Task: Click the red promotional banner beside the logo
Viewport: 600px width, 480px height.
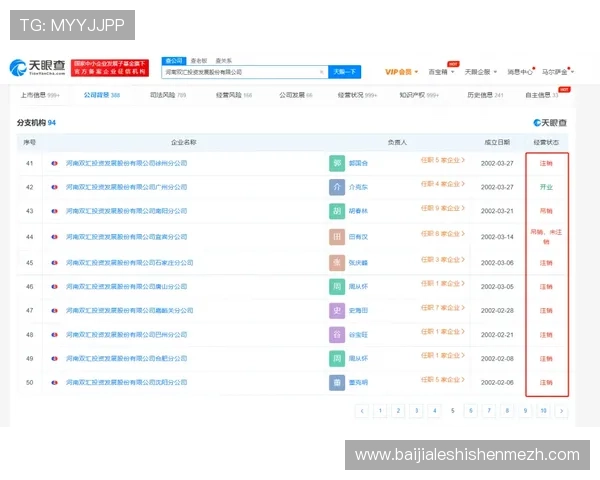Action: click(x=110, y=68)
